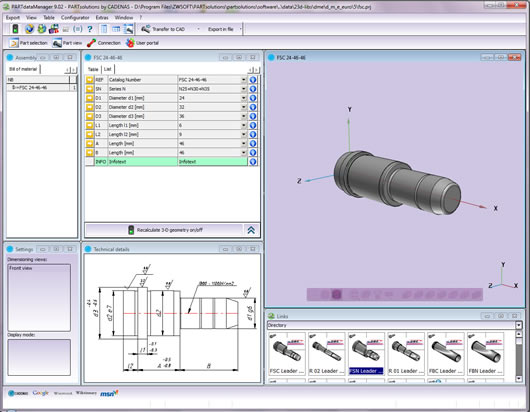This screenshot has width=530, height=412.
Task: Open the Window menu
Action: click(x=124, y=18)
